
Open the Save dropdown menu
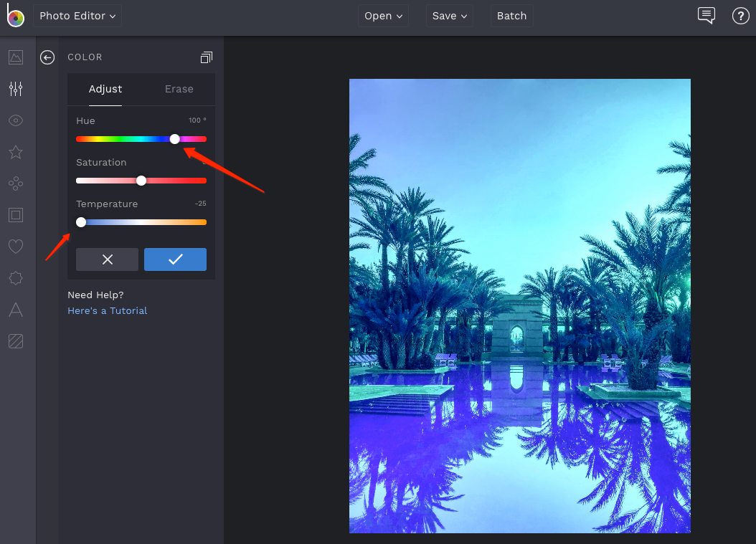449,15
